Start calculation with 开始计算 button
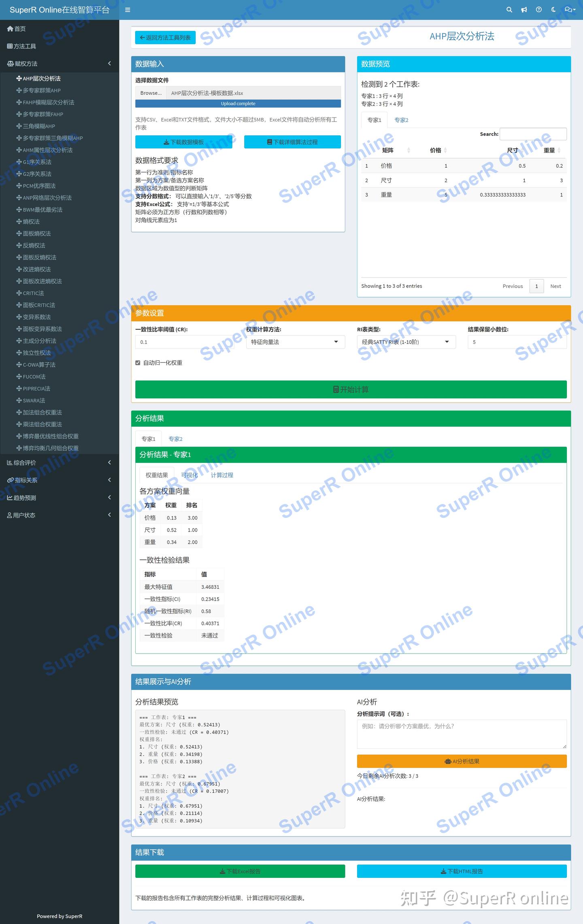The height and width of the screenshot is (924, 583). [351, 390]
